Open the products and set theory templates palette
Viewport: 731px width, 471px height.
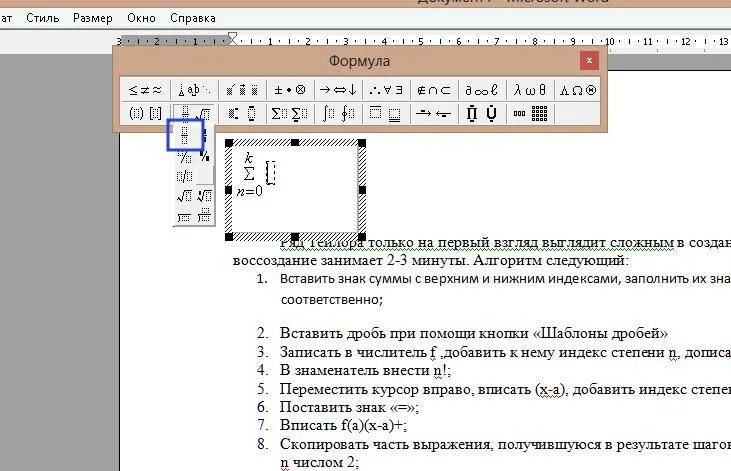pyautogui.click(x=482, y=113)
